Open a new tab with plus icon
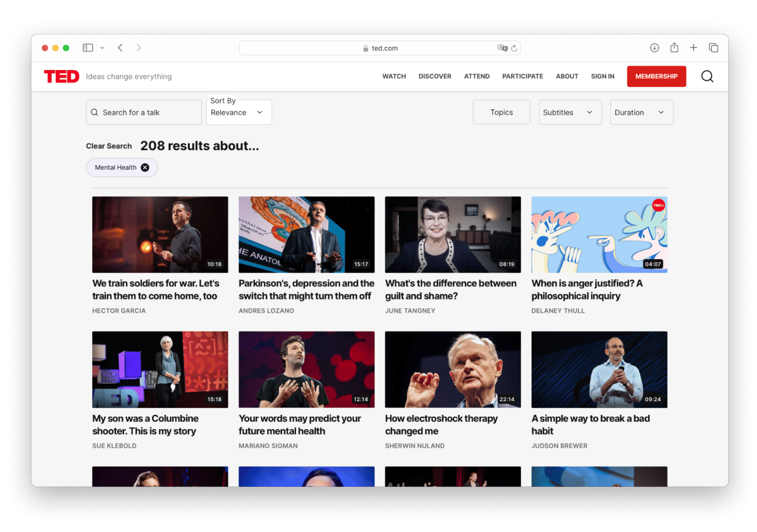 [693, 48]
